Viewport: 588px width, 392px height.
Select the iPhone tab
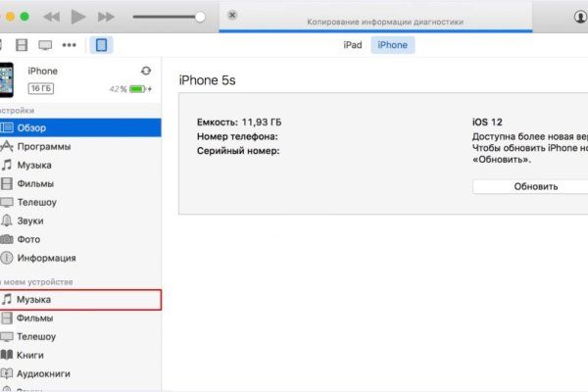coord(392,45)
